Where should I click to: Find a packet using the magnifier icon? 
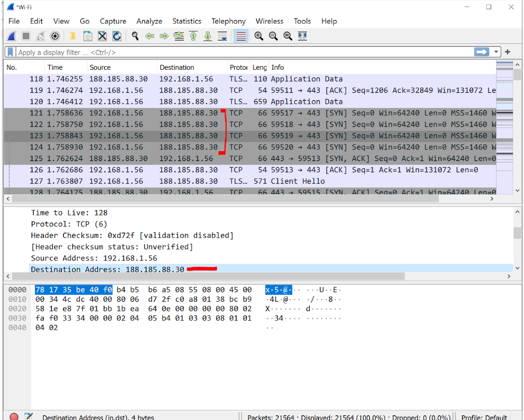pyautogui.click(x=135, y=36)
